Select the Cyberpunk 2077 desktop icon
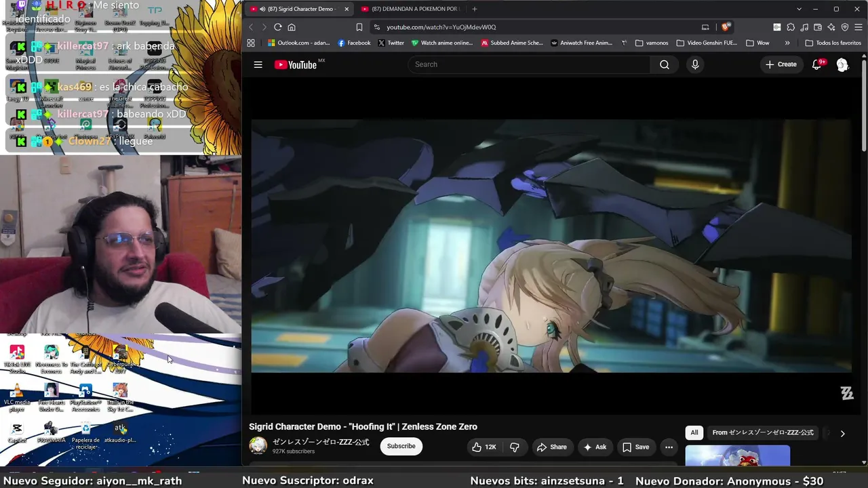This screenshot has width=868, height=488. [x=120, y=359]
